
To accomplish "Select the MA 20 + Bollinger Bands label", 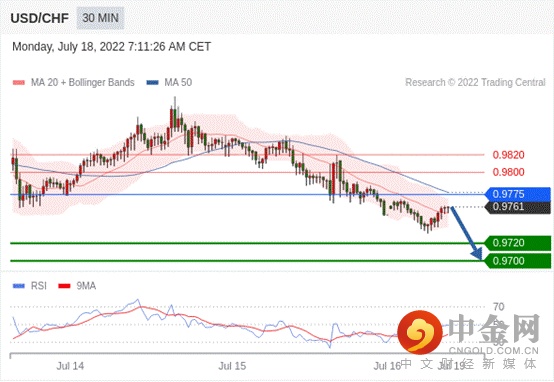I will [x=83, y=82].
